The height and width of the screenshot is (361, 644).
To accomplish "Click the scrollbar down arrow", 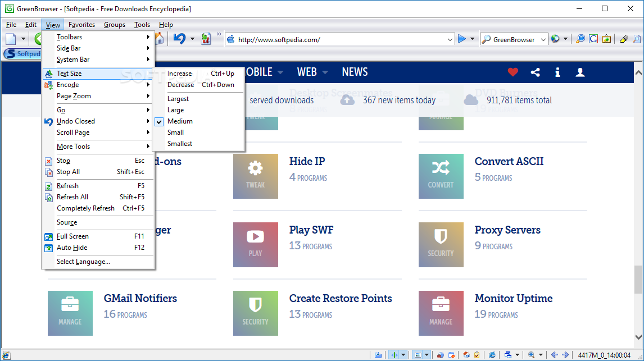I will click(638, 337).
